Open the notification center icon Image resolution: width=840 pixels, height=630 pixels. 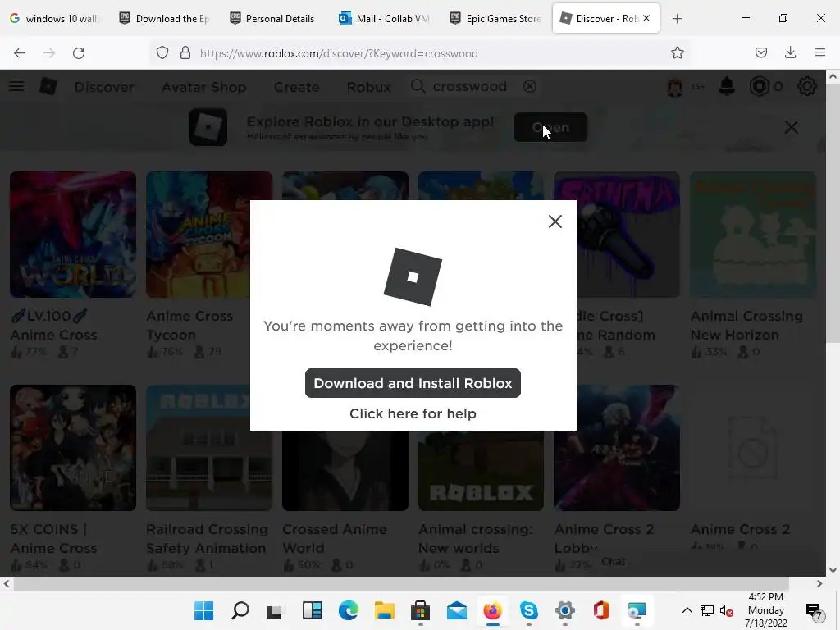(814, 610)
